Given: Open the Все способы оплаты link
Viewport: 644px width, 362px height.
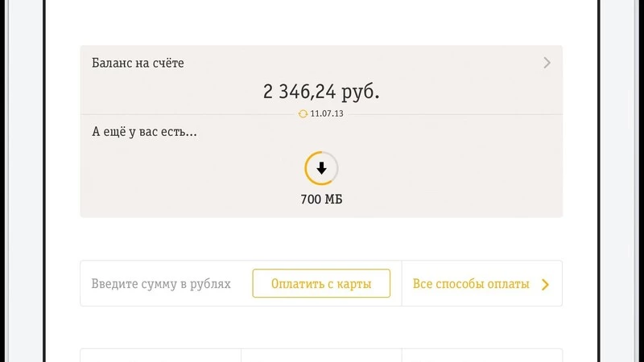Looking at the screenshot, I should (471, 284).
